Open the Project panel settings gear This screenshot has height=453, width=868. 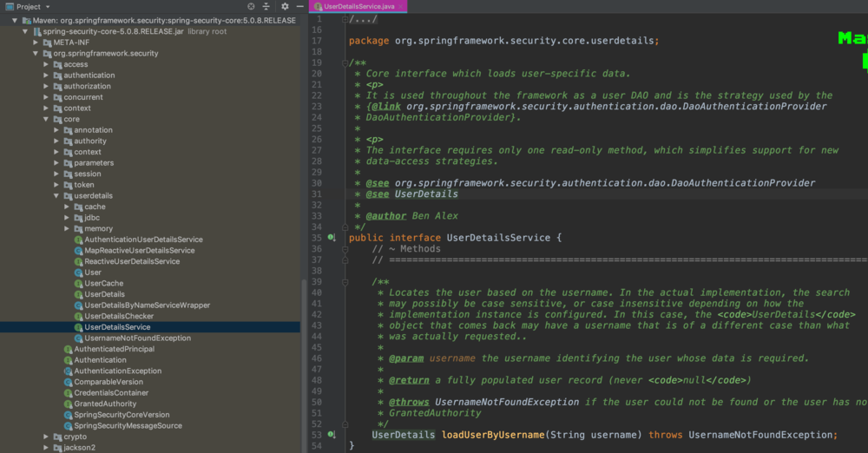[285, 6]
